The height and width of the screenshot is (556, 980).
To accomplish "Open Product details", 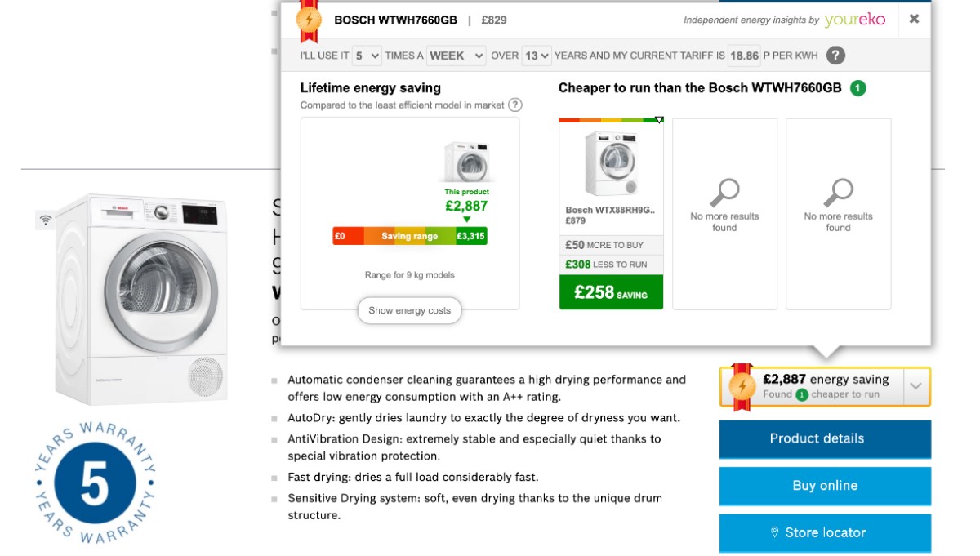I will (825, 438).
